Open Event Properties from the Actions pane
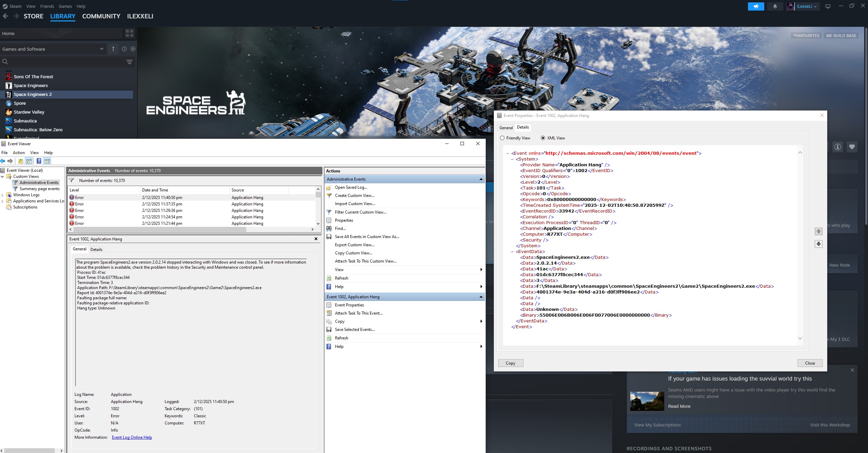Viewport: 868px width, 453px height. [349, 305]
